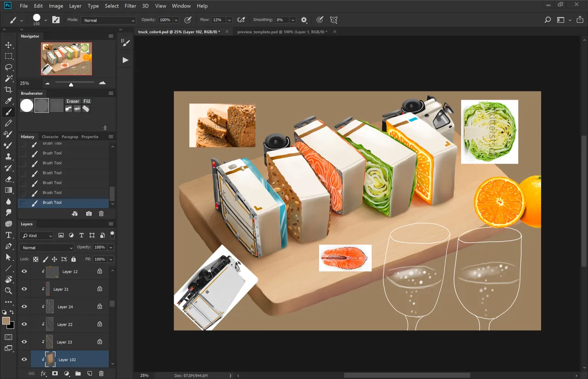Viewport: 588px width, 379px height.
Task: Open the Layer menu
Action: click(x=75, y=6)
